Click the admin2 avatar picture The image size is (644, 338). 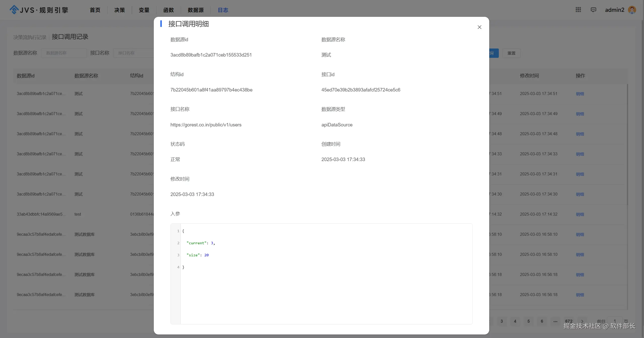pos(632,10)
